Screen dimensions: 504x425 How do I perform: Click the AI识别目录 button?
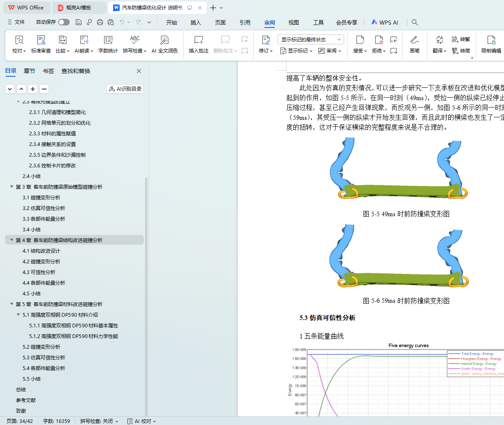point(125,89)
